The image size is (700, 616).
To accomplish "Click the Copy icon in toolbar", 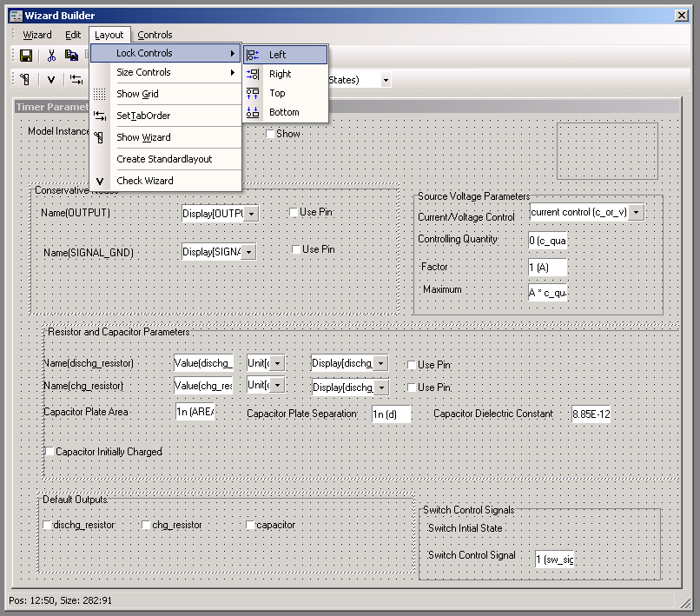I will tap(72, 56).
